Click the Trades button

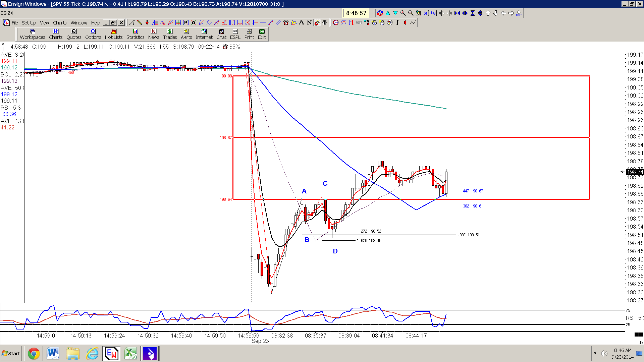tap(170, 34)
